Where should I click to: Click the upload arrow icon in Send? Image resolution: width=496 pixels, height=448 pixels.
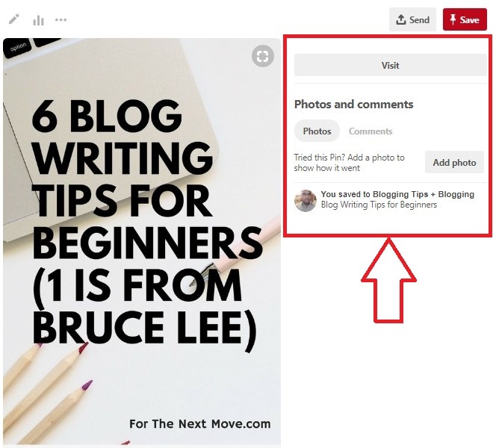401,19
